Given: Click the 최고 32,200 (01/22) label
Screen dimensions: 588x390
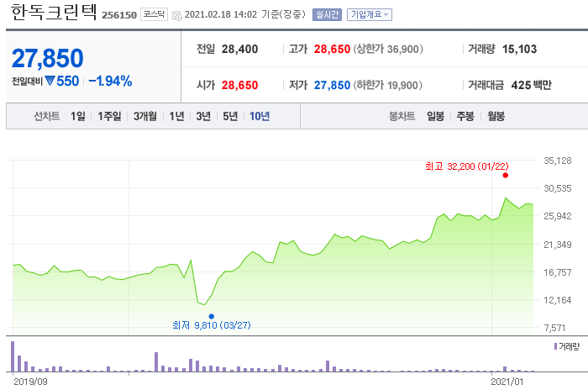Looking at the screenshot, I should click(467, 166).
